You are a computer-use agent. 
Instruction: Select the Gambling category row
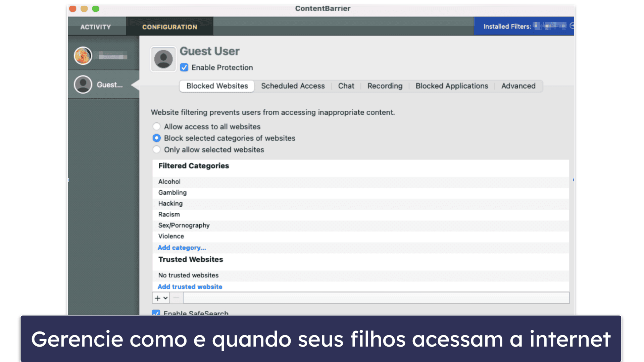pyautogui.click(x=361, y=193)
